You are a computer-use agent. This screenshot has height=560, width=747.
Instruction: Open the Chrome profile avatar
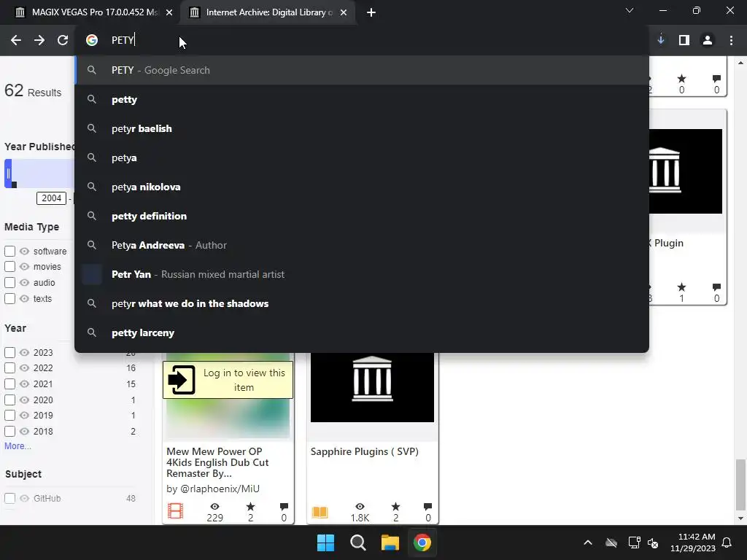pos(708,40)
